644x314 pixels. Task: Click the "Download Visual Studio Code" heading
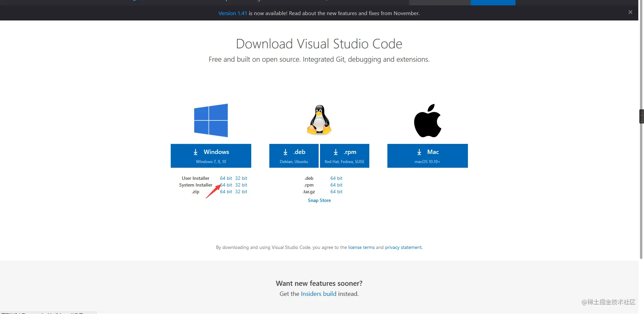point(319,44)
